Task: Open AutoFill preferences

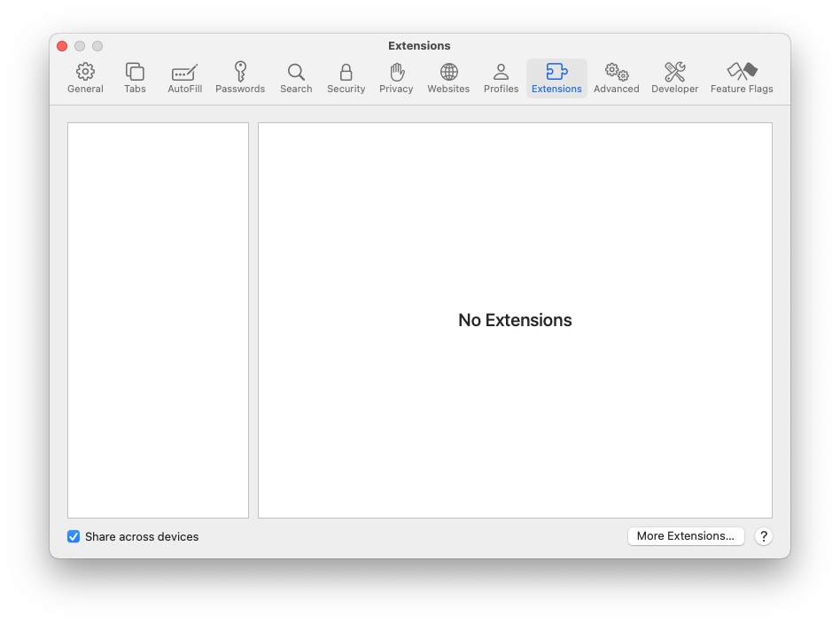Action: coord(184,78)
